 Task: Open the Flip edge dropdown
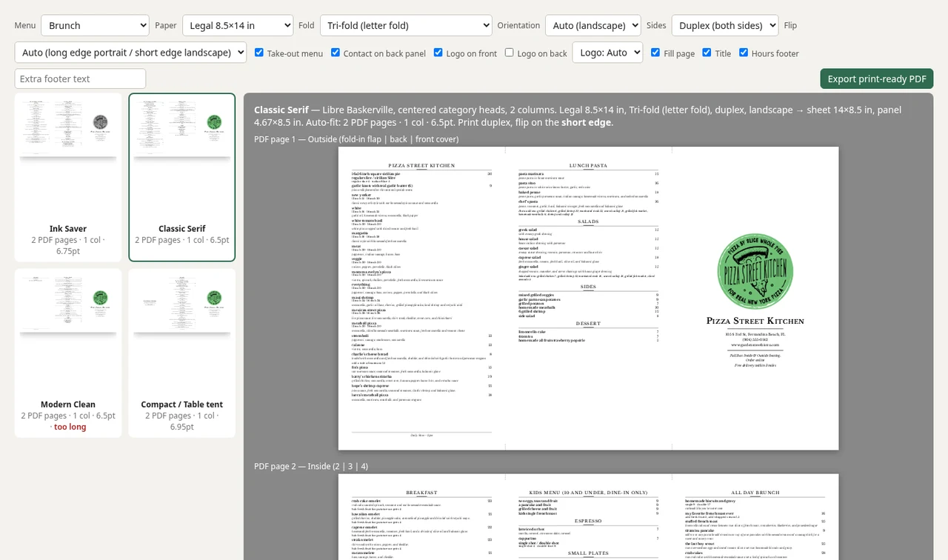point(130,53)
